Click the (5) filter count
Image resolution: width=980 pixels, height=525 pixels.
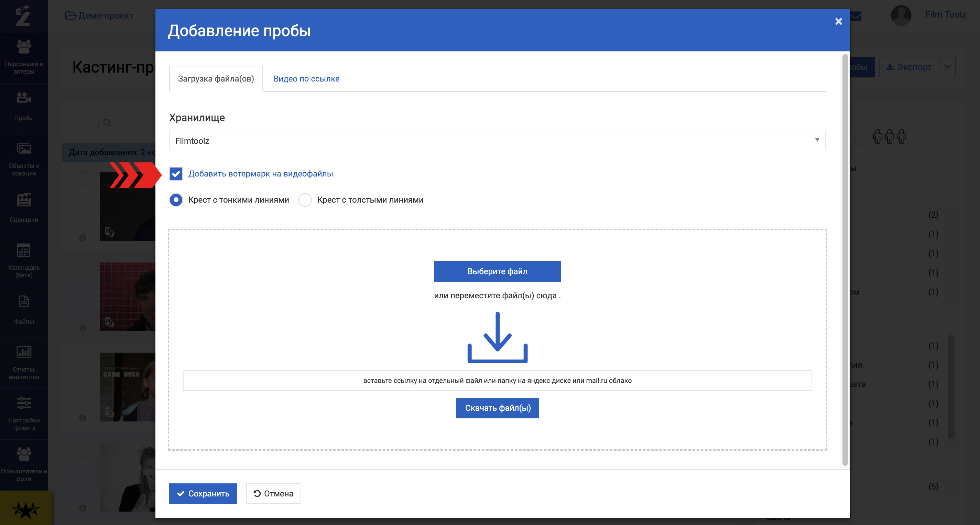click(933, 487)
